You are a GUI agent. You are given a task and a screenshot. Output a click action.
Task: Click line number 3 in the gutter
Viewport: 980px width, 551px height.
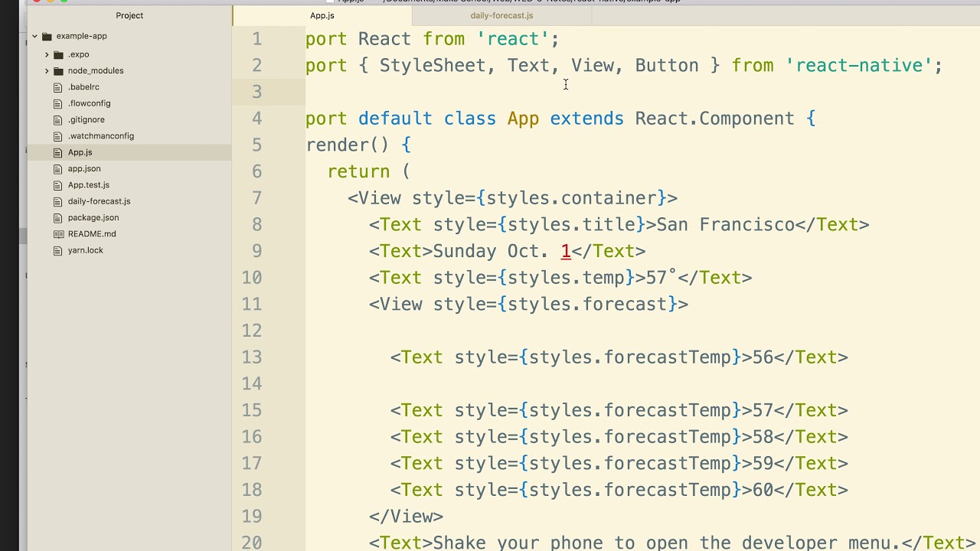256,92
